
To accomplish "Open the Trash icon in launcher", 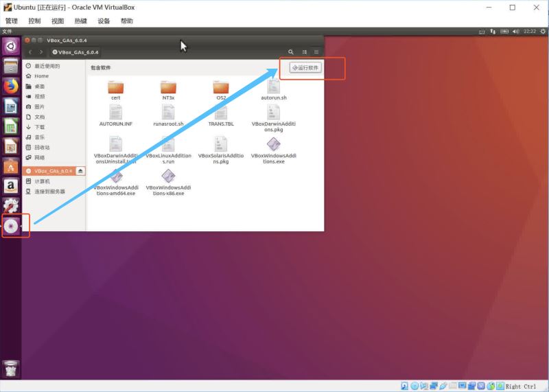I will [x=11, y=368].
